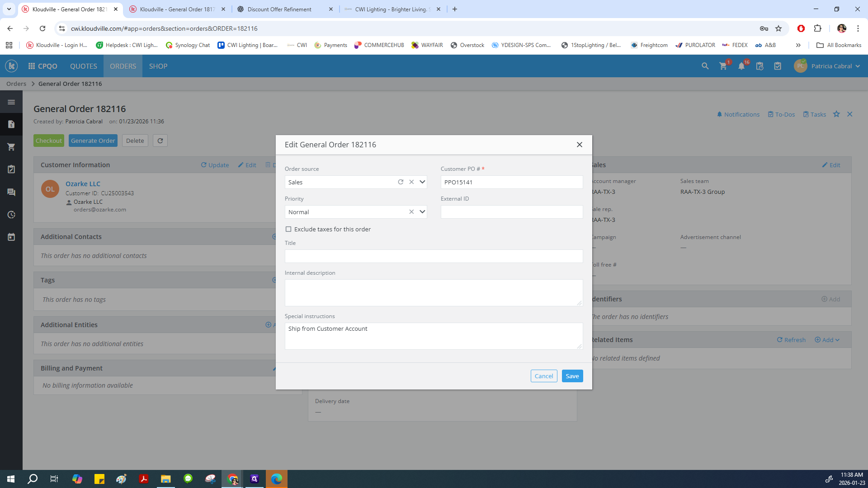Cancel the Edit General Order dialog

(x=543, y=376)
